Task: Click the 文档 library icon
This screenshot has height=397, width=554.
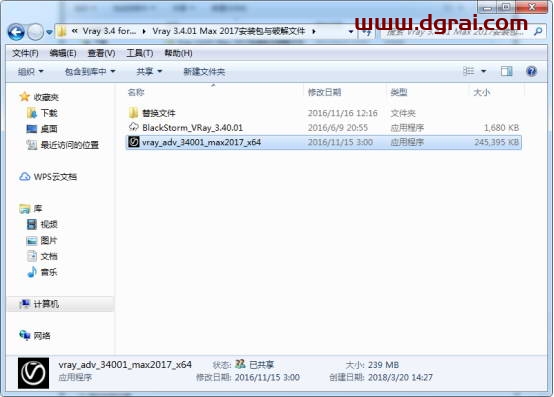Action: 32,256
